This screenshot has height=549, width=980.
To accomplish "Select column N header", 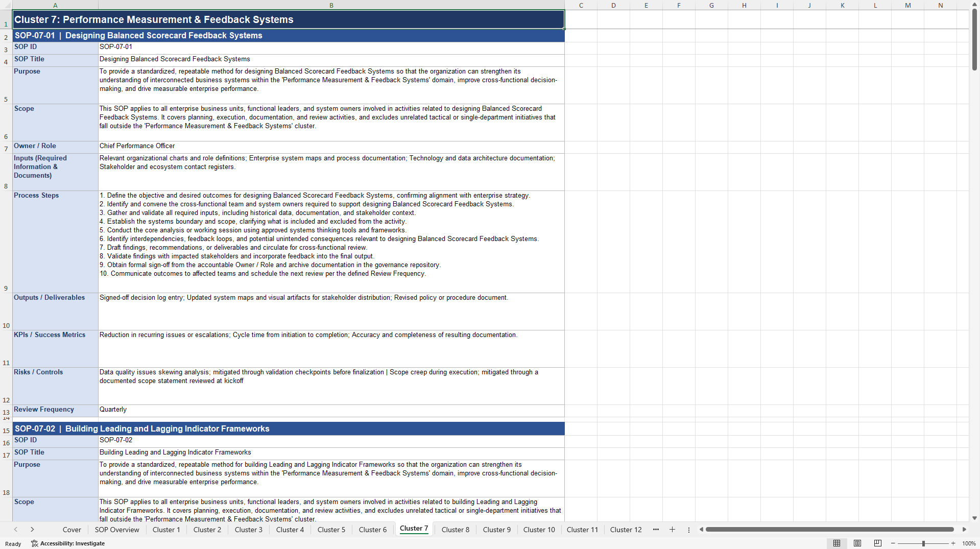I will pyautogui.click(x=941, y=5).
